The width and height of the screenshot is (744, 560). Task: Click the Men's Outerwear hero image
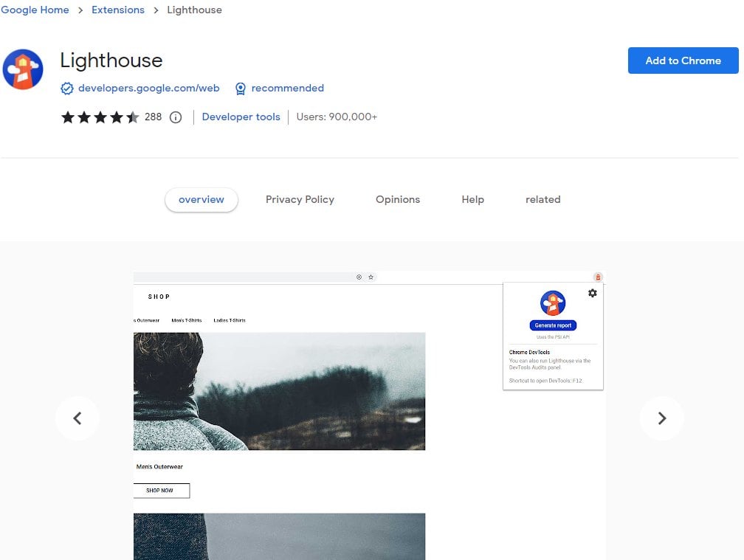click(x=280, y=391)
